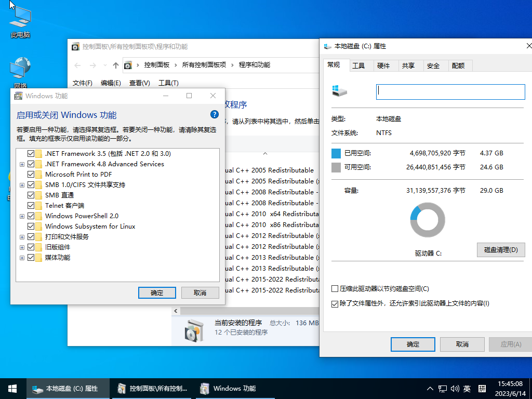Open the volume tray icon
This screenshot has width=532, height=399.
tap(455, 389)
